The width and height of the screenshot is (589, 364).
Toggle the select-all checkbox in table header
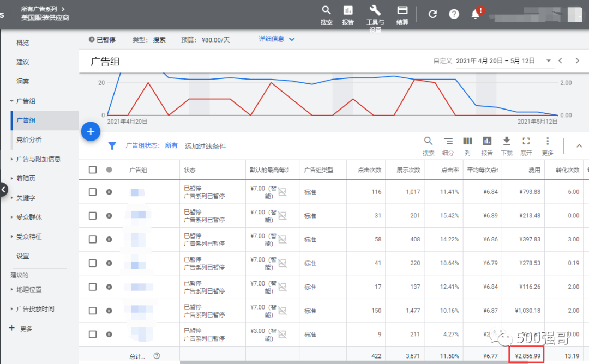click(93, 169)
